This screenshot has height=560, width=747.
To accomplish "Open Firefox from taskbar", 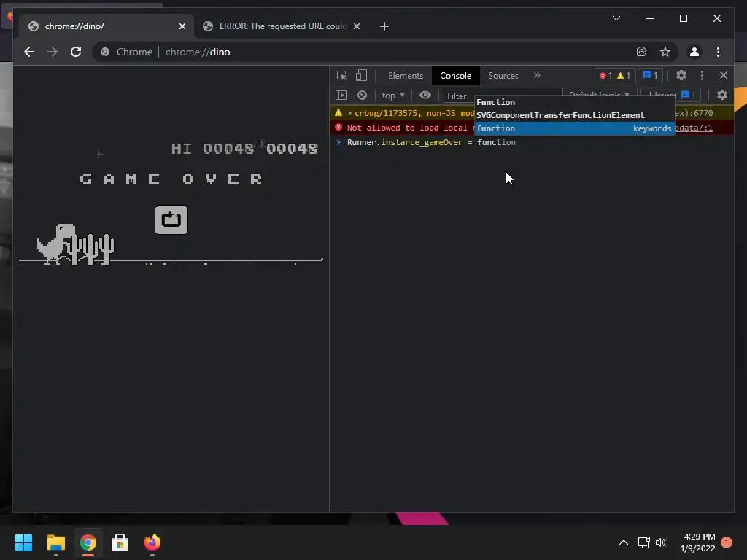I will [x=152, y=542].
